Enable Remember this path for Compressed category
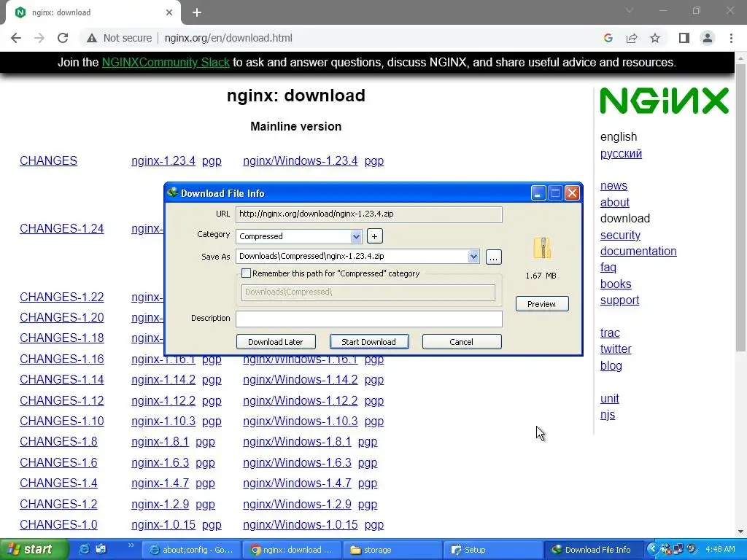 tap(247, 273)
